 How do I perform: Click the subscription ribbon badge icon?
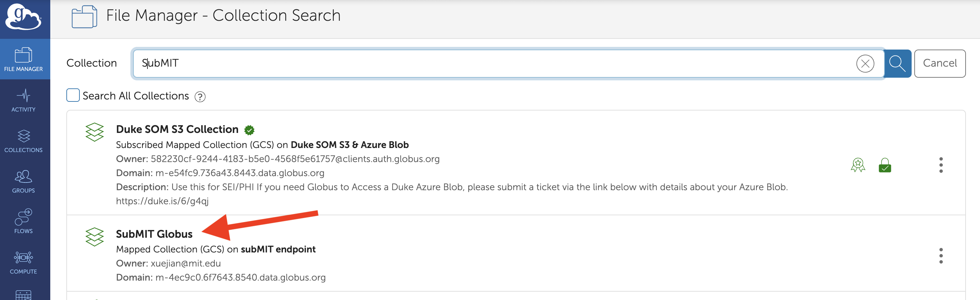click(x=858, y=165)
